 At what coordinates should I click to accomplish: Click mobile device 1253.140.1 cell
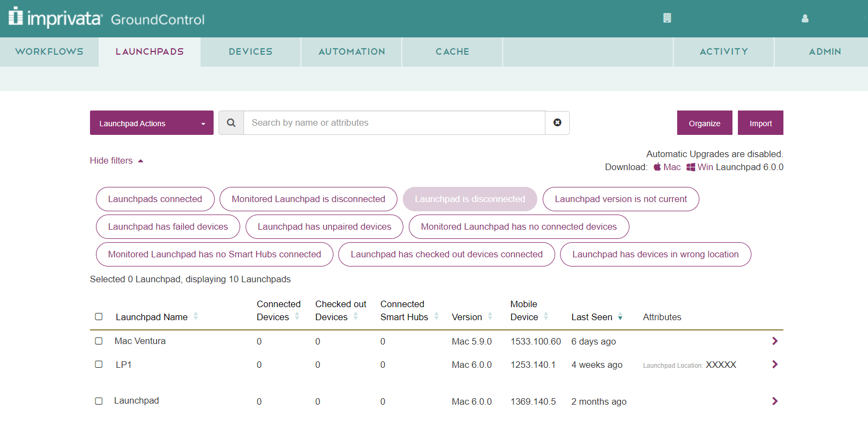tap(533, 365)
